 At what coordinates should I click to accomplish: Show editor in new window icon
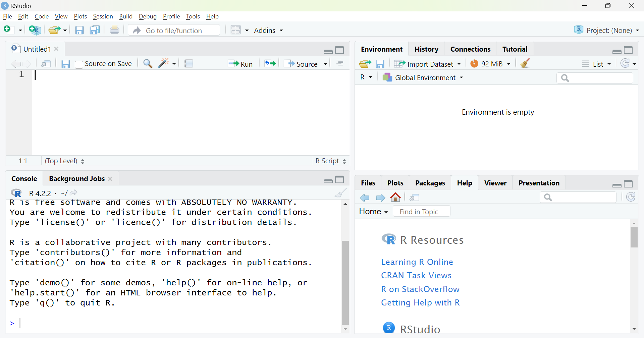click(x=46, y=63)
